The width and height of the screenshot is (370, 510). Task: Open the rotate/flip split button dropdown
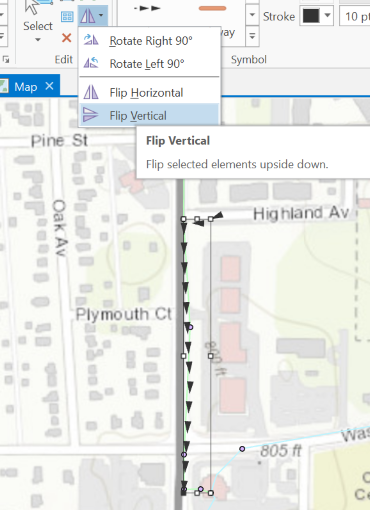(101, 15)
